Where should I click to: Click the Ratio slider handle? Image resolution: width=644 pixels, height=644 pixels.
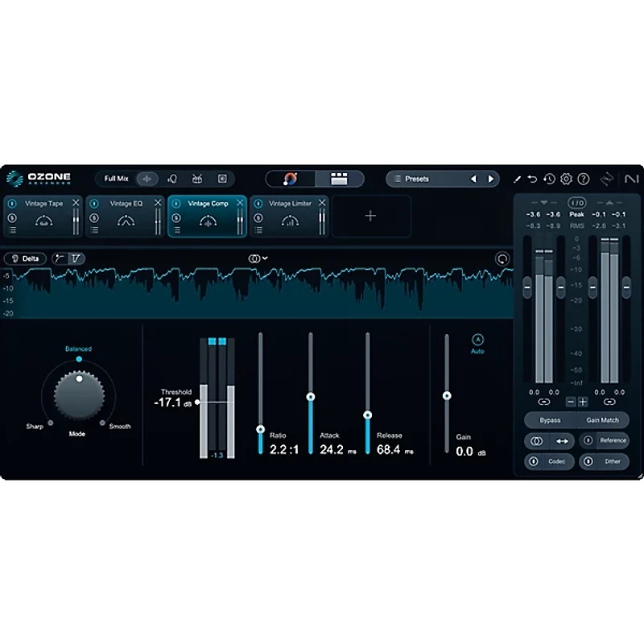(260, 430)
